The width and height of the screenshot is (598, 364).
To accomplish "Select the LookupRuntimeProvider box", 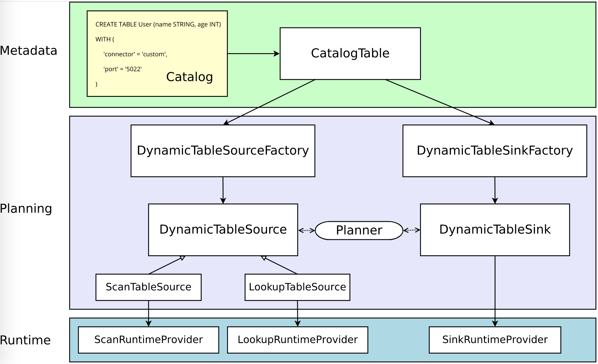I will tap(297, 340).
